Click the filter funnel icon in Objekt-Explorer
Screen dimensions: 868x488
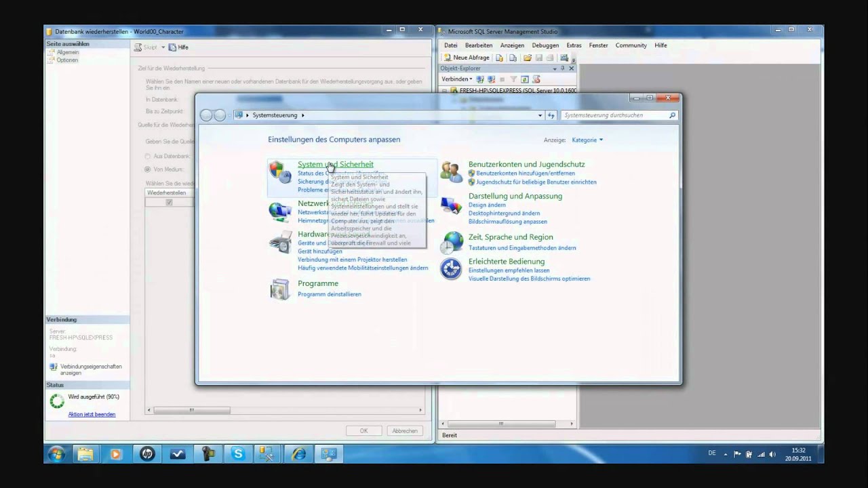513,79
